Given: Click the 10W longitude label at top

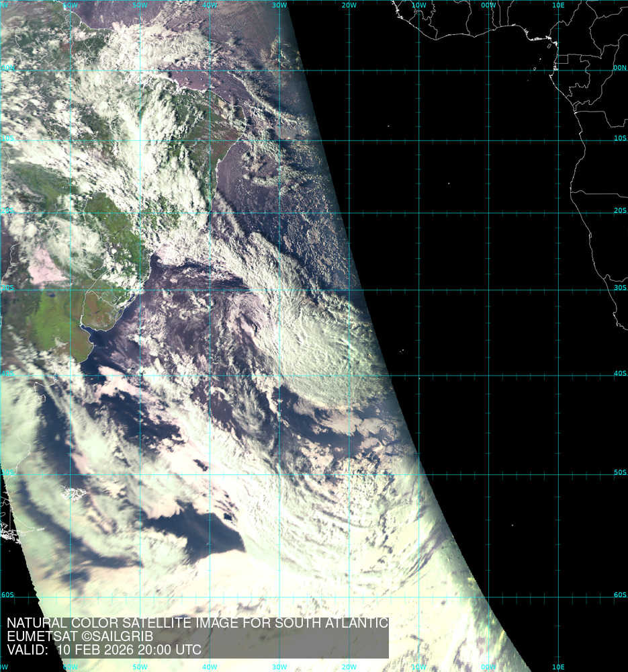Looking at the screenshot, I should coord(418,5).
